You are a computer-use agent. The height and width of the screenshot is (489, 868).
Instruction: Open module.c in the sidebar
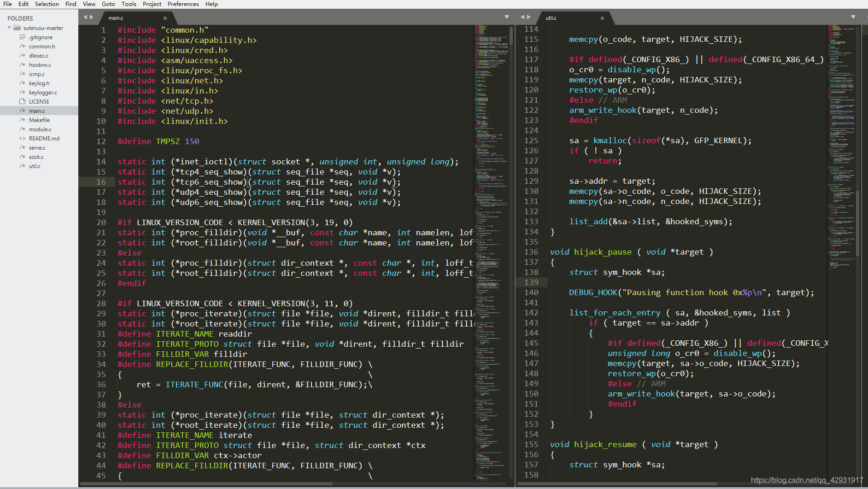point(40,129)
